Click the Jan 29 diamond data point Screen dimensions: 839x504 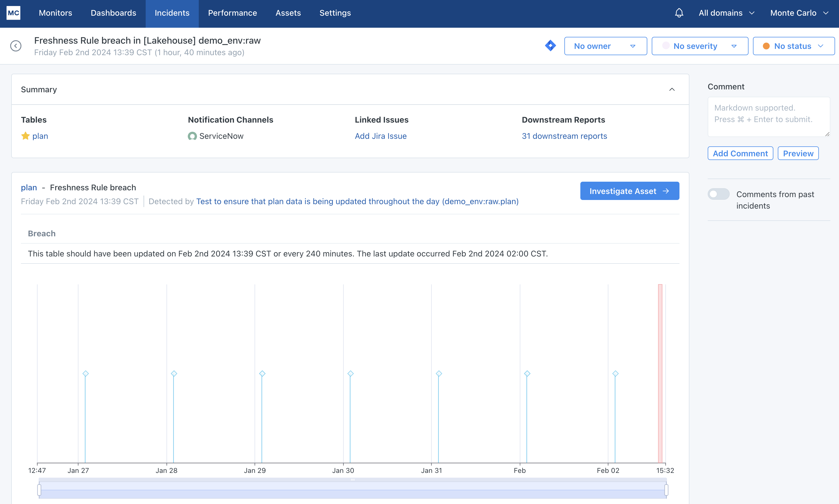262,374
